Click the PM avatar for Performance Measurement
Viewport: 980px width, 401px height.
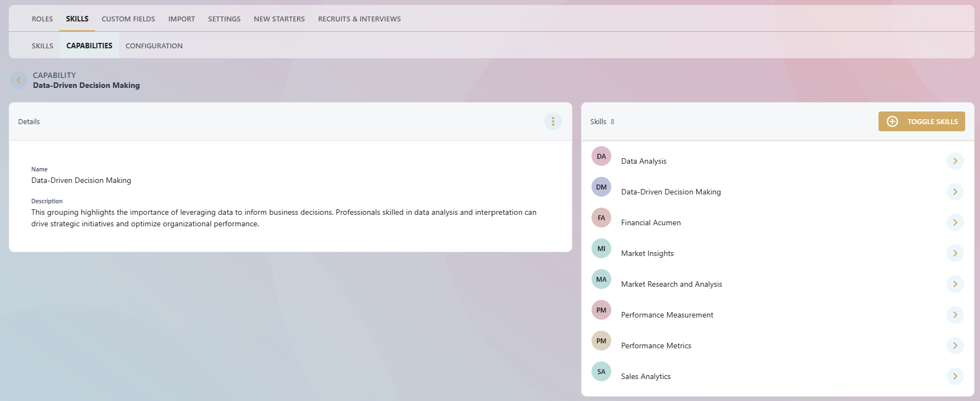click(601, 310)
